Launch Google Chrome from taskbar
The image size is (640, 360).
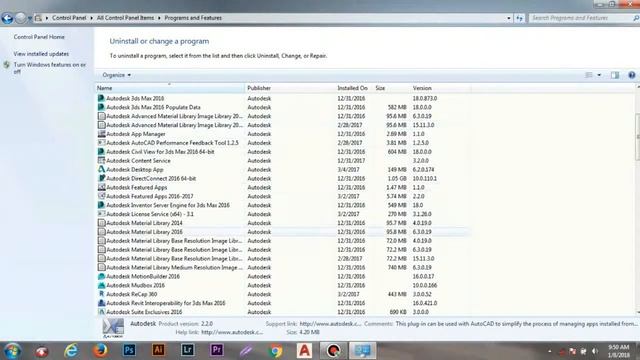tap(275, 351)
